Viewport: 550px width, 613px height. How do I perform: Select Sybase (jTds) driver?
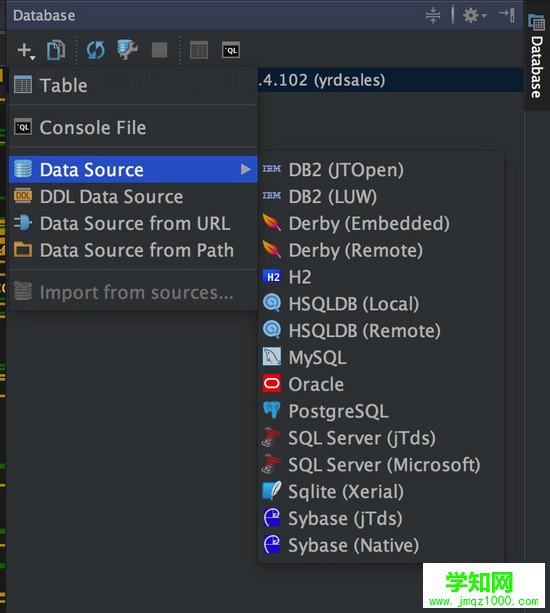point(381,518)
